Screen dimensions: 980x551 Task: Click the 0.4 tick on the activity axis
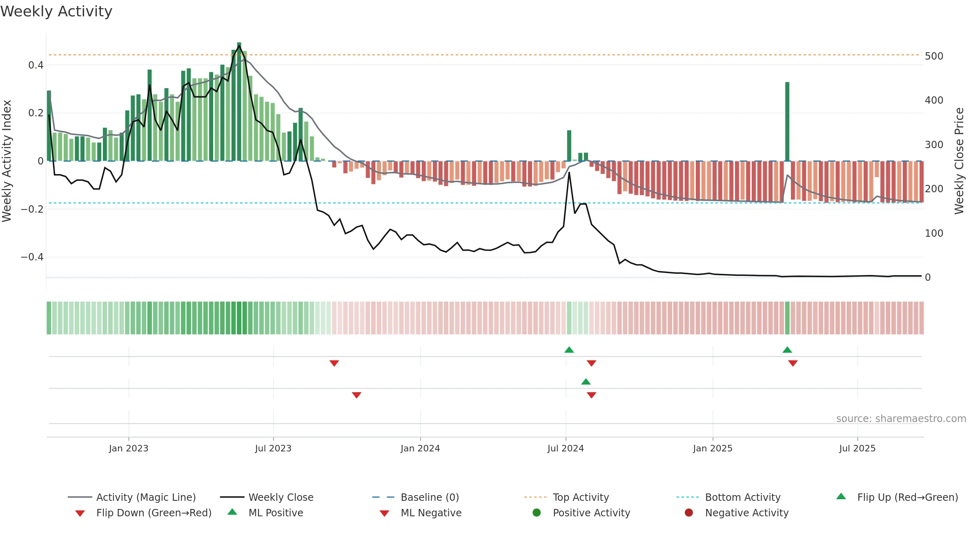point(36,65)
